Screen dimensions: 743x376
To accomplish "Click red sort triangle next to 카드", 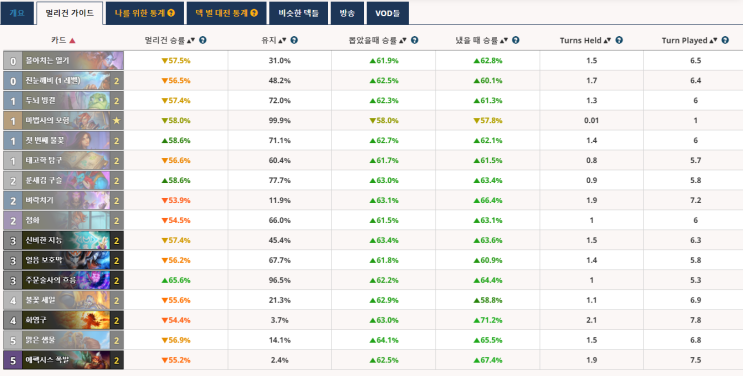I will [72, 41].
